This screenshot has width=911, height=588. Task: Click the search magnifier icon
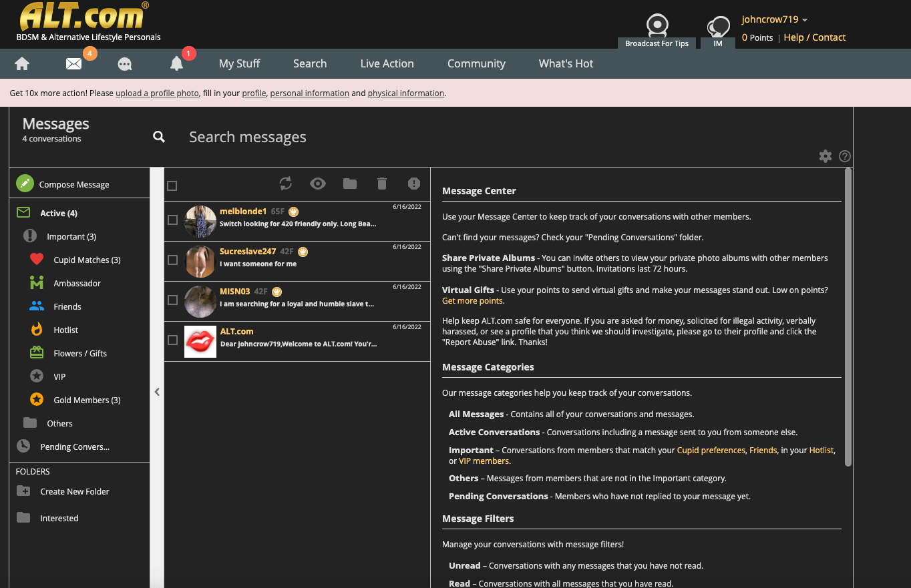point(159,137)
